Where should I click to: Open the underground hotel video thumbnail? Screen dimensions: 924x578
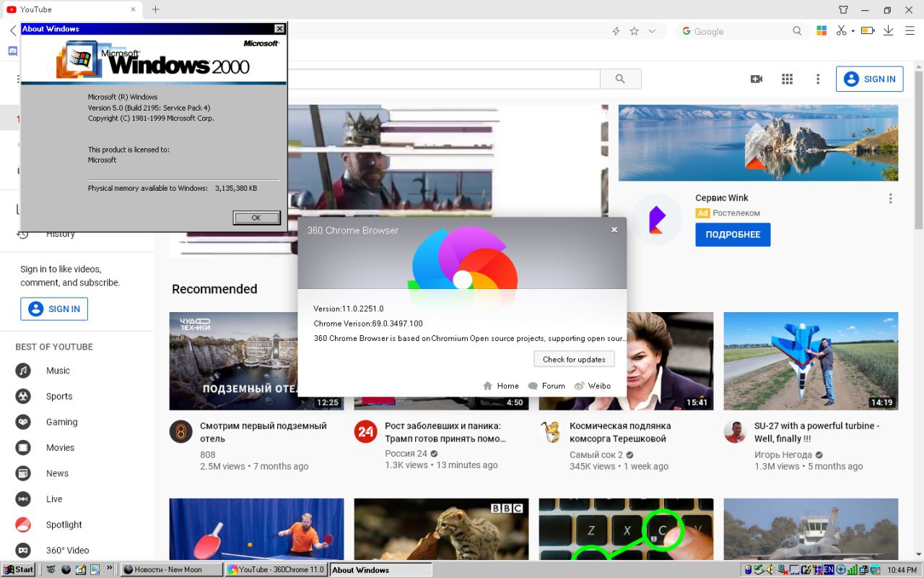point(233,361)
